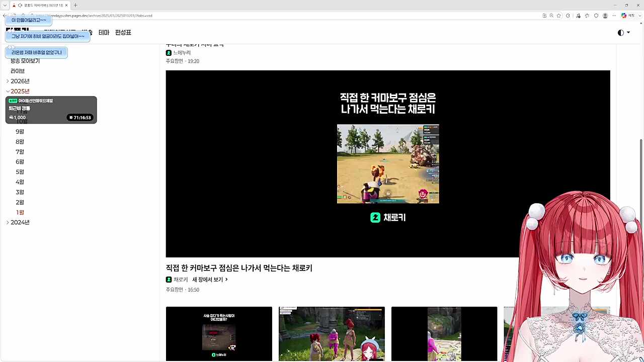Open the browser extensions puzzle icon
The height and width of the screenshot is (362, 644).
point(568,16)
